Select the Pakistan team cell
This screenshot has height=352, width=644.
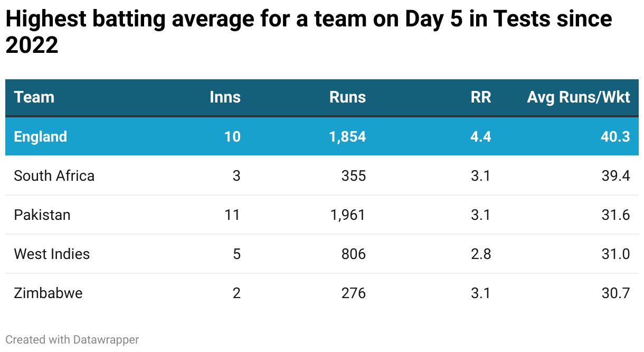pos(42,215)
